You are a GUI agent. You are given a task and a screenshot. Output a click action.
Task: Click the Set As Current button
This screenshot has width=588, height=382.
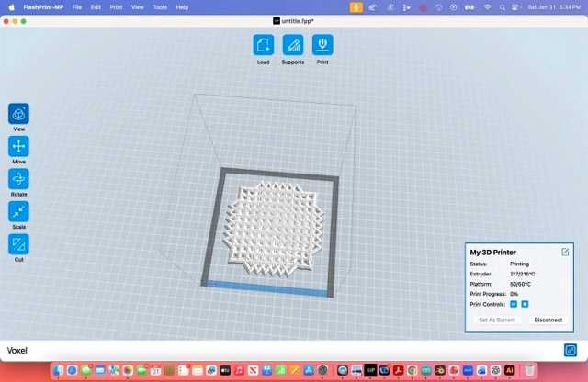coord(497,320)
